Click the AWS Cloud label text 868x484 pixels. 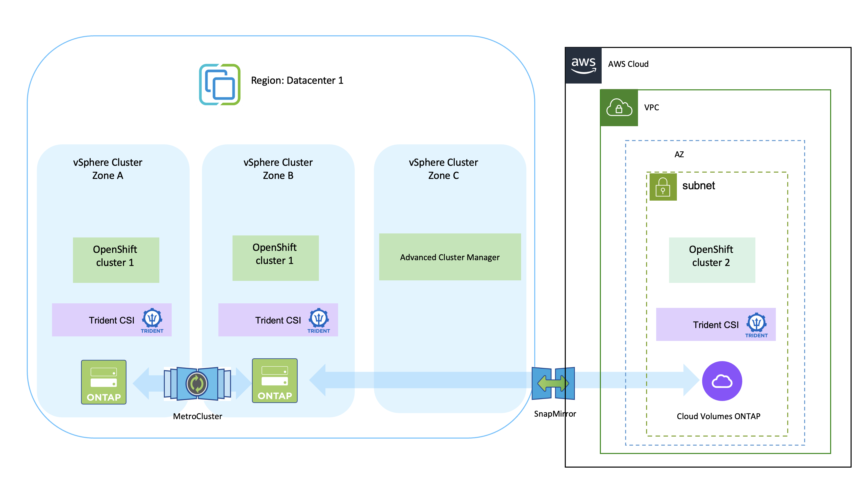[628, 64]
